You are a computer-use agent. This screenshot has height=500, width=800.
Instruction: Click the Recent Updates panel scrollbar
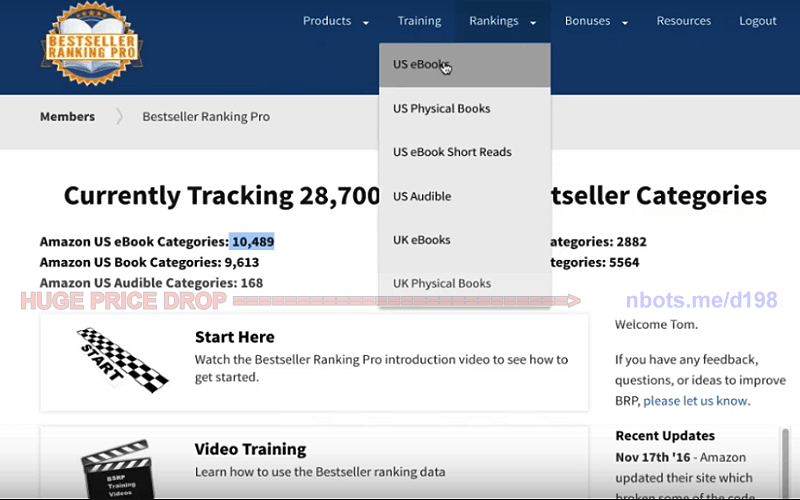pos(785,462)
